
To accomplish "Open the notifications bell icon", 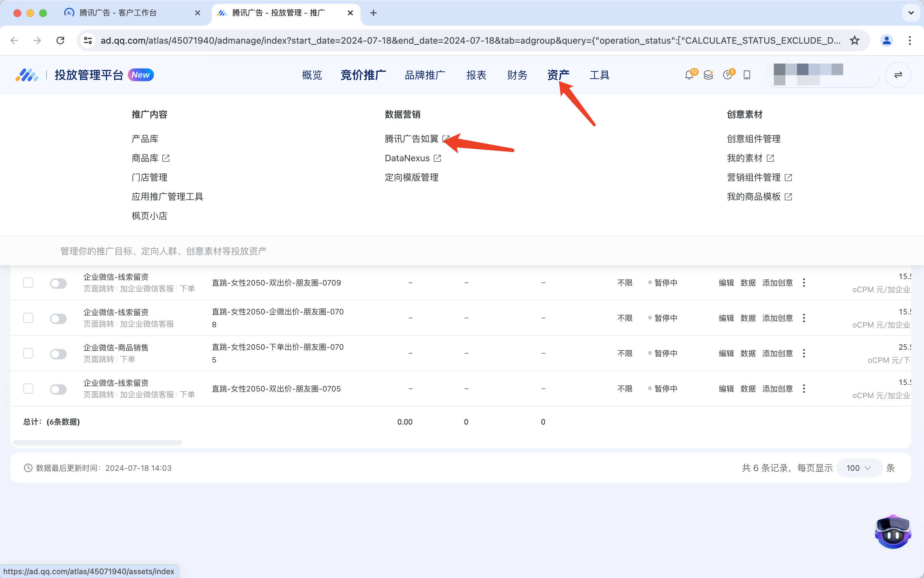I will [689, 75].
